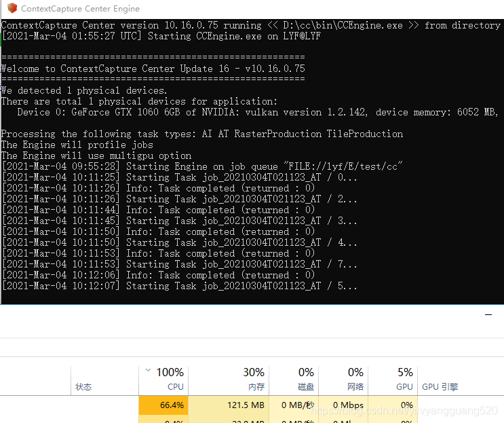Select the 0 Mbps network cell

tap(343, 405)
